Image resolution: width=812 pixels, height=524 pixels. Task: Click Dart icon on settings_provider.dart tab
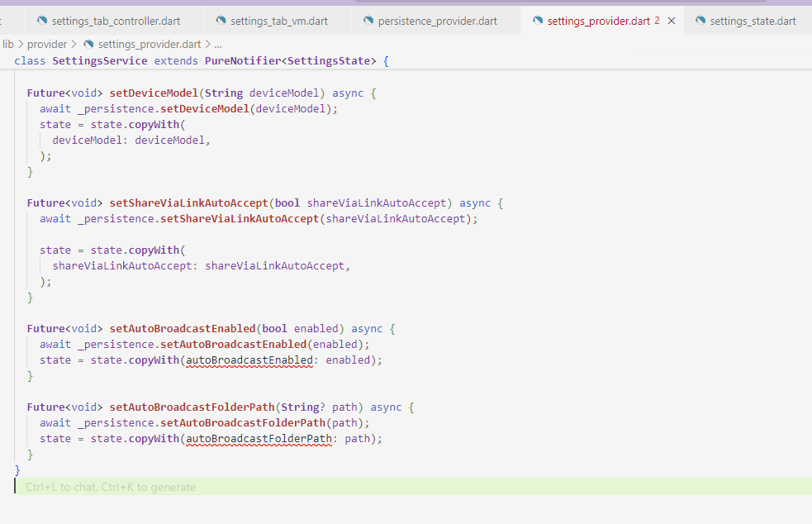tap(538, 20)
